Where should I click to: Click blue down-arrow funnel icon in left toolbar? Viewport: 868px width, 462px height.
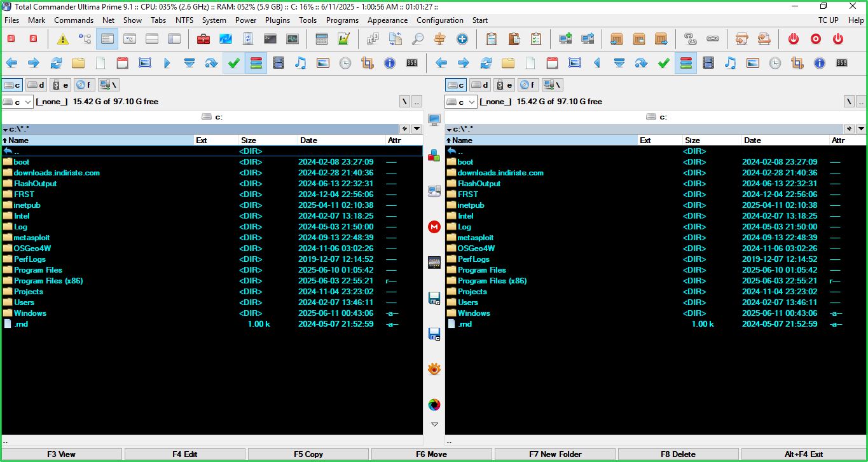tap(189, 63)
